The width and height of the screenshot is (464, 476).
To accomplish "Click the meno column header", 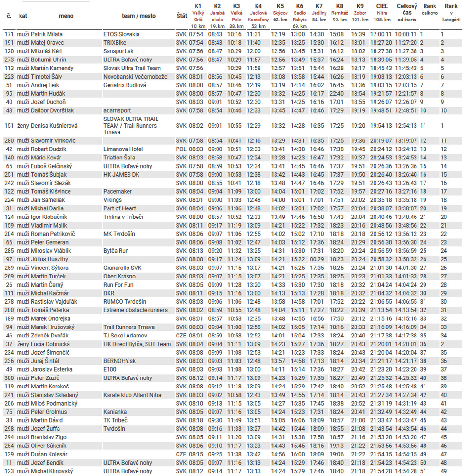I will tap(66, 16).
